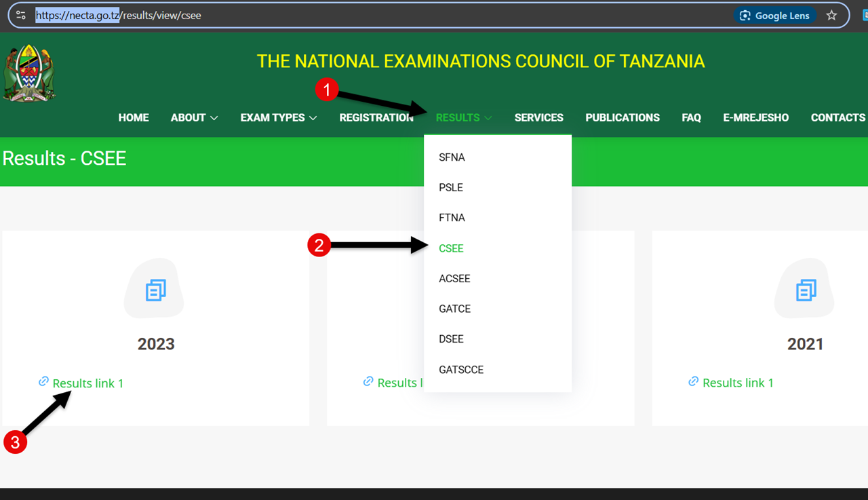Viewport: 868px width, 500px height.
Task: Expand the EXAM TYPES menu chevron
Action: pos(313,118)
